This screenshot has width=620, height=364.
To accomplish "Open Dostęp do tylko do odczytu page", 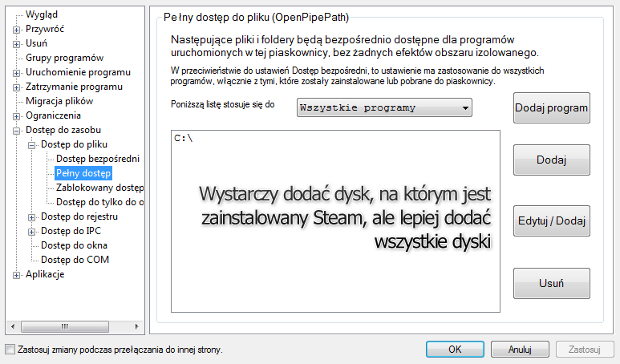I will click(99, 202).
